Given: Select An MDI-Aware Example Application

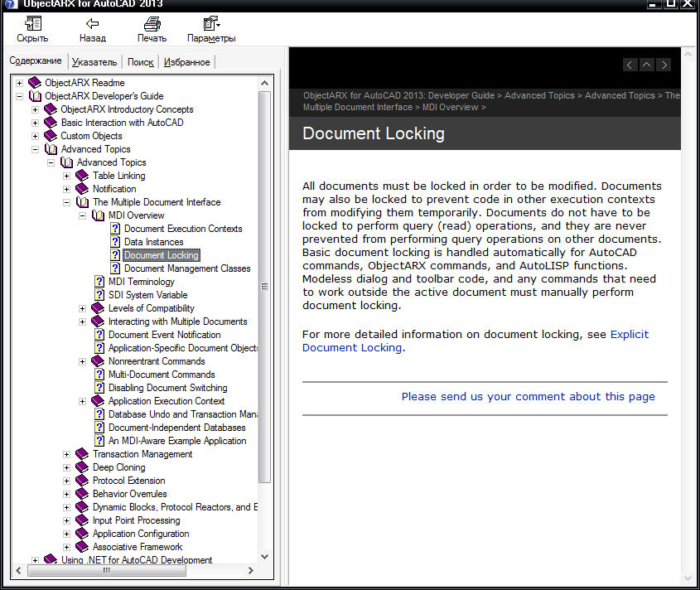Looking at the screenshot, I should click(177, 441).
